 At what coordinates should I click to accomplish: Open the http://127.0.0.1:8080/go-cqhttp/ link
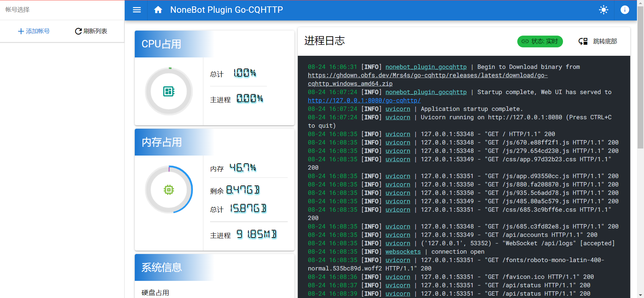[x=364, y=100]
